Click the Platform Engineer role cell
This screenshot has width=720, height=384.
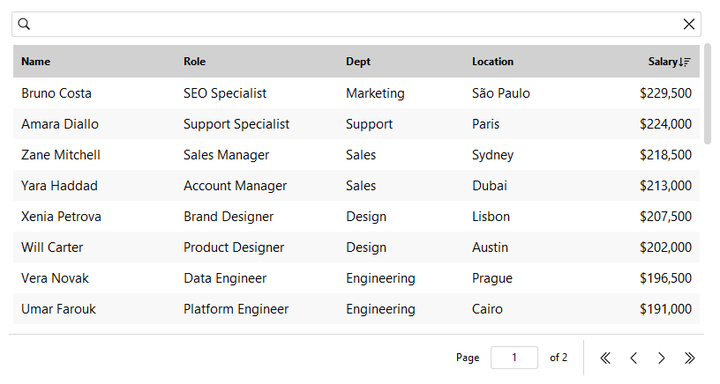[236, 309]
